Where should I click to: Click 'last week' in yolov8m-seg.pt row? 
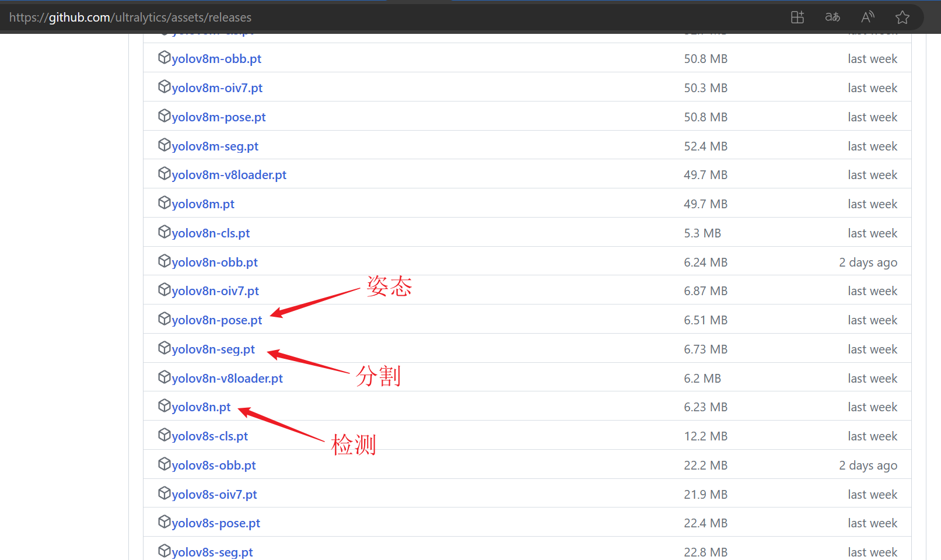pyautogui.click(x=873, y=146)
